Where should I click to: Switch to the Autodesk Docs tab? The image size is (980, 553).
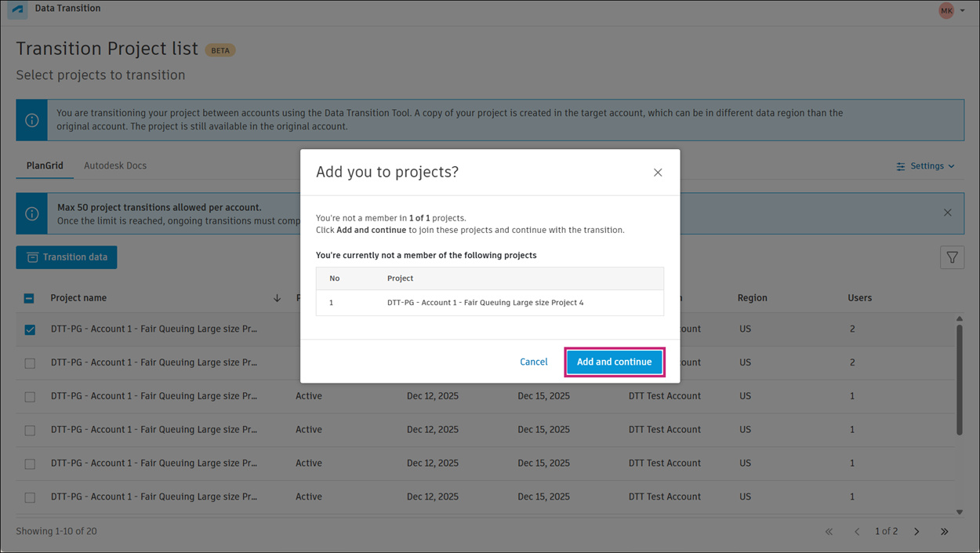point(115,166)
